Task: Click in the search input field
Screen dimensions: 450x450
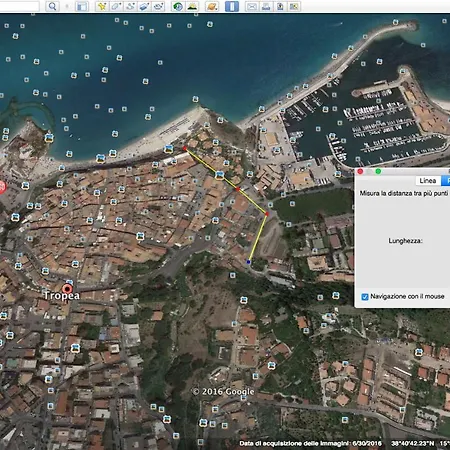Action: pos(19,6)
